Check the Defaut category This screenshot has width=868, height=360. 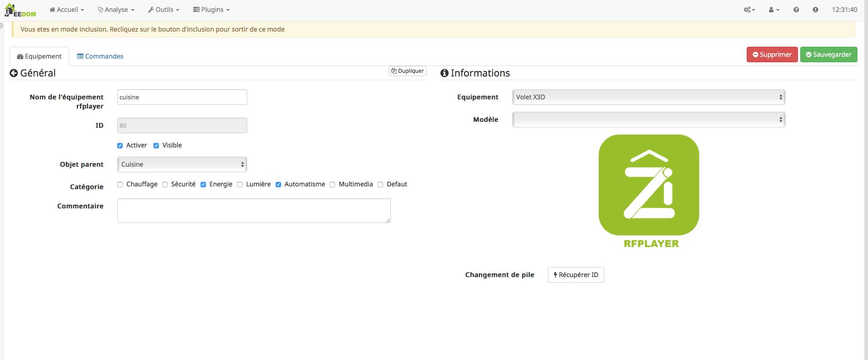(x=380, y=185)
